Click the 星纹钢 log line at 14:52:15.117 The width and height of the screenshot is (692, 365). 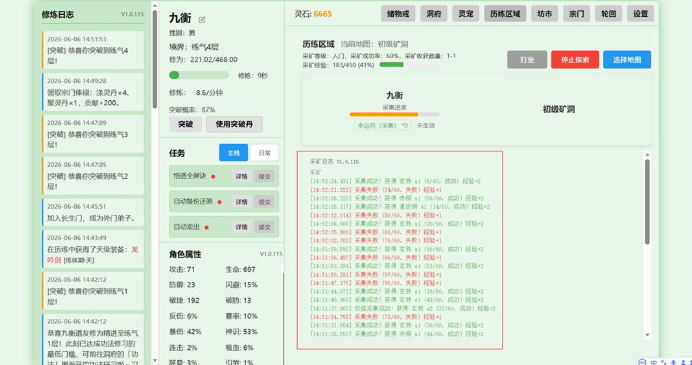(400, 207)
